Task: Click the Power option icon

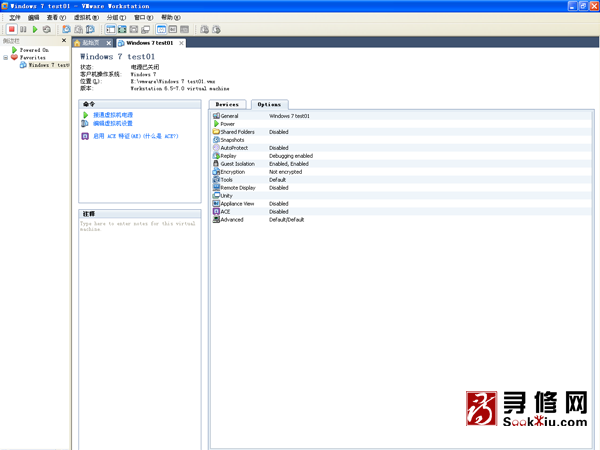Action: click(x=216, y=124)
